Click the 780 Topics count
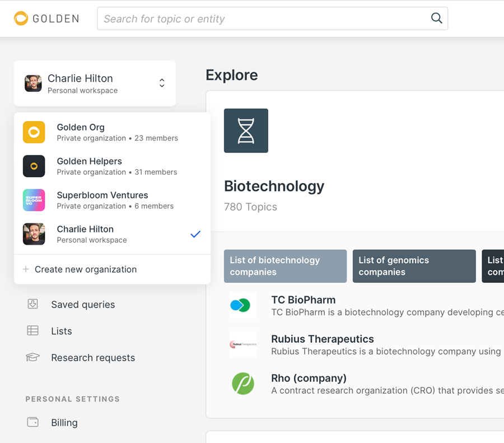This screenshot has height=443, width=504. (250, 207)
